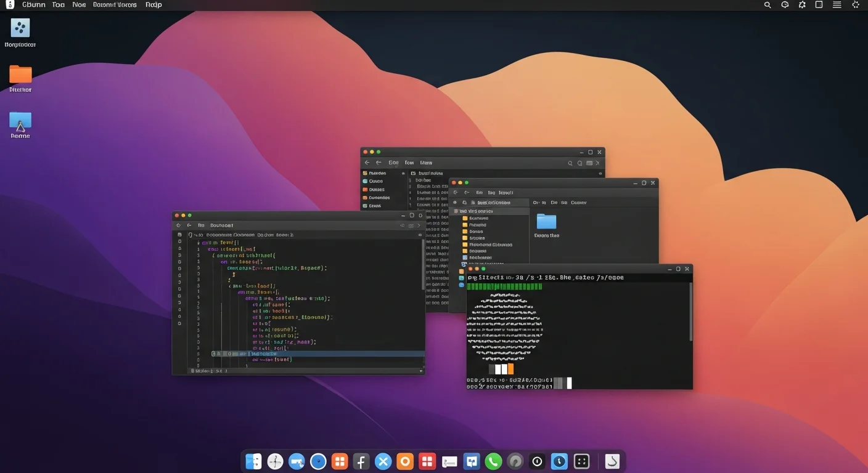Viewport: 868px width, 473px height.
Task: Open the View menu in the file manager
Action: (x=425, y=162)
